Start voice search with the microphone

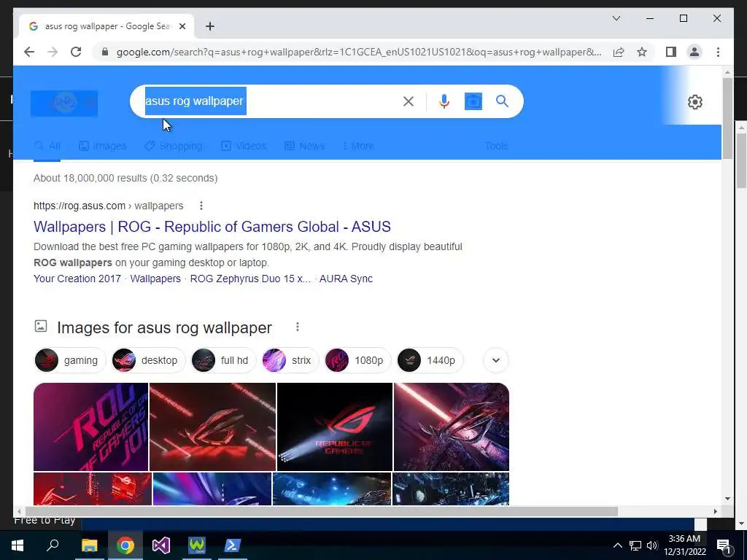444,101
